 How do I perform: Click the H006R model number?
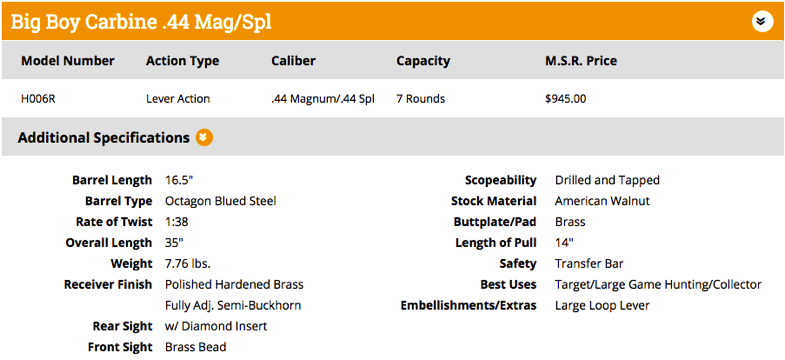point(38,99)
